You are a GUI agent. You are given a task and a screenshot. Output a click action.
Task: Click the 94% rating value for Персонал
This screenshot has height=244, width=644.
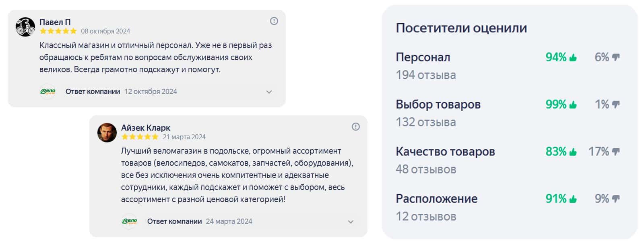[556, 57]
